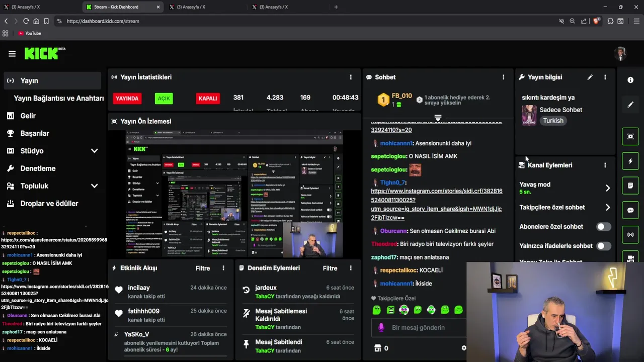The height and width of the screenshot is (362, 644).
Task: Open Denetim Eylemleri Filtre dropdown
Action: pyautogui.click(x=330, y=268)
